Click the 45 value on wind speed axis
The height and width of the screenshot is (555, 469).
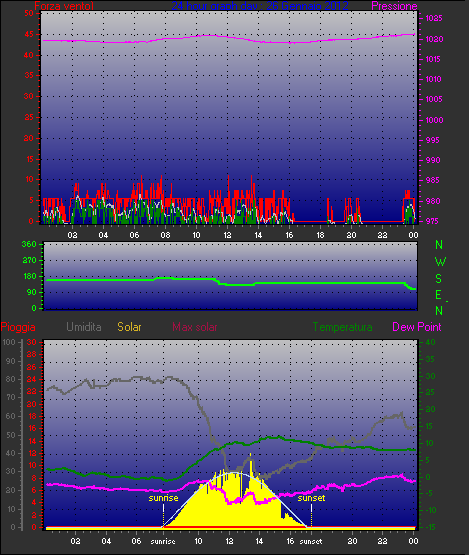(x=29, y=34)
